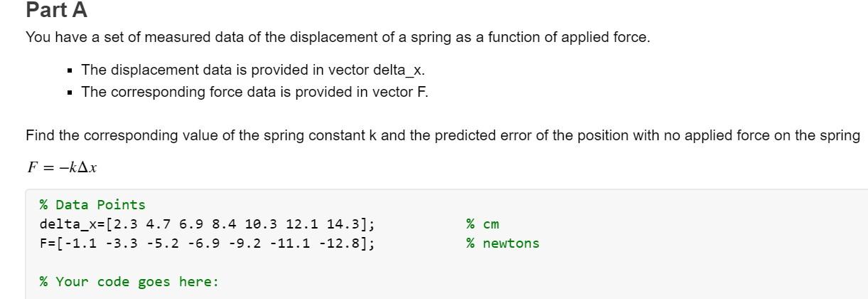This screenshot has width=868, height=299.
Task: Click the "Part A" heading
Action: pos(57,10)
